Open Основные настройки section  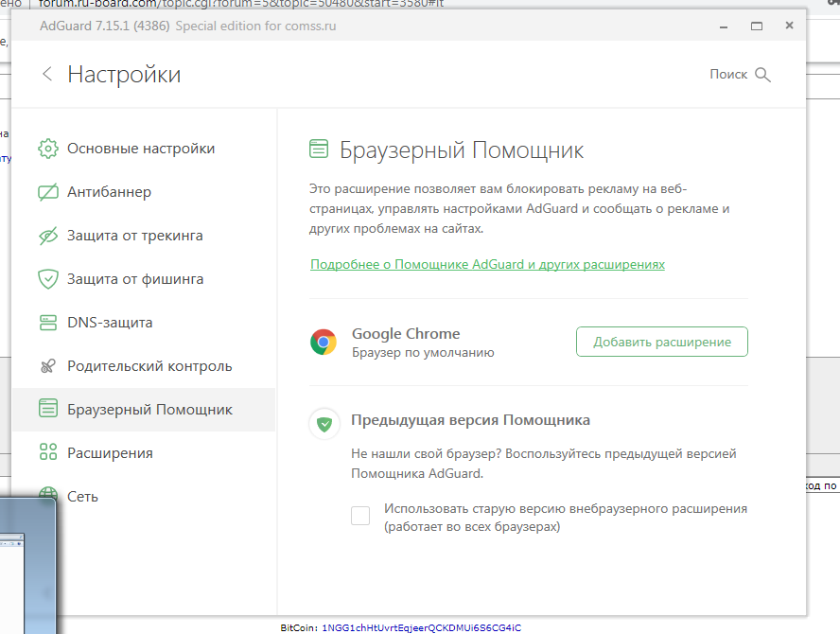(141, 149)
